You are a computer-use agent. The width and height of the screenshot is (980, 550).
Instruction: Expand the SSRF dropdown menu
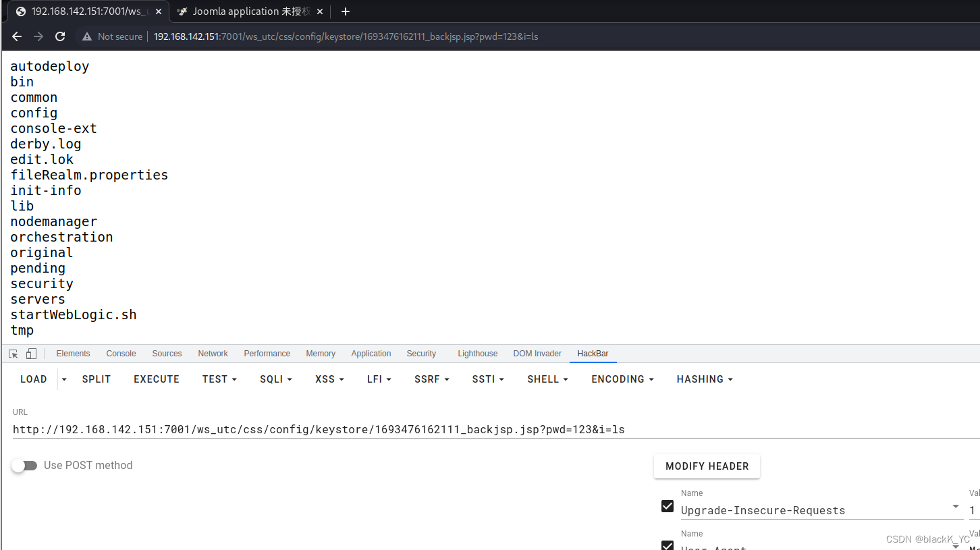coord(432,379)
